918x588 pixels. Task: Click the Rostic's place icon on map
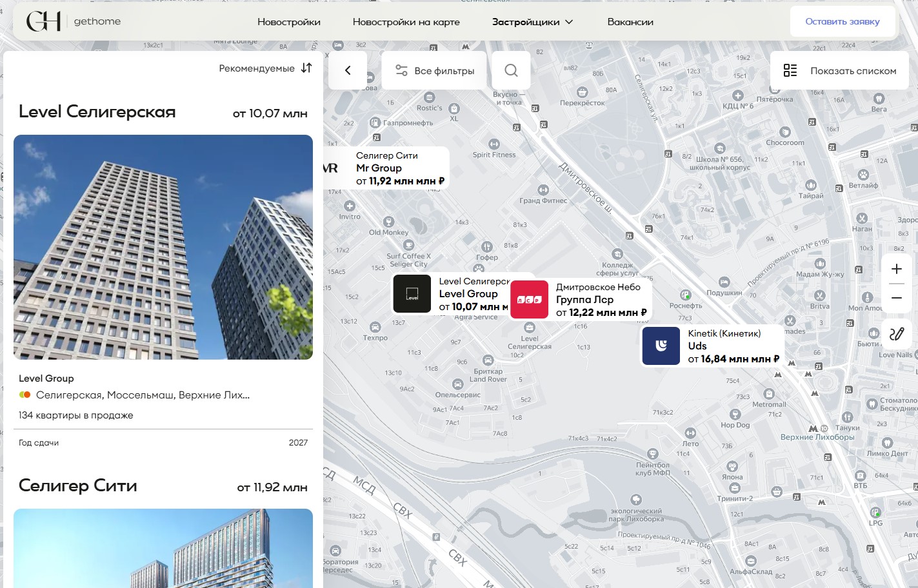coord(430,98)
